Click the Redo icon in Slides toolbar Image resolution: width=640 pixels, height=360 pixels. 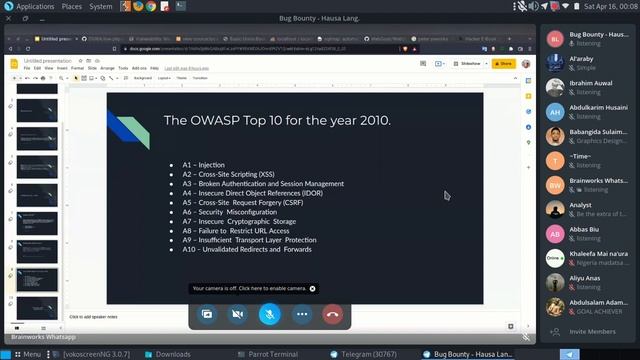[35, 78]
